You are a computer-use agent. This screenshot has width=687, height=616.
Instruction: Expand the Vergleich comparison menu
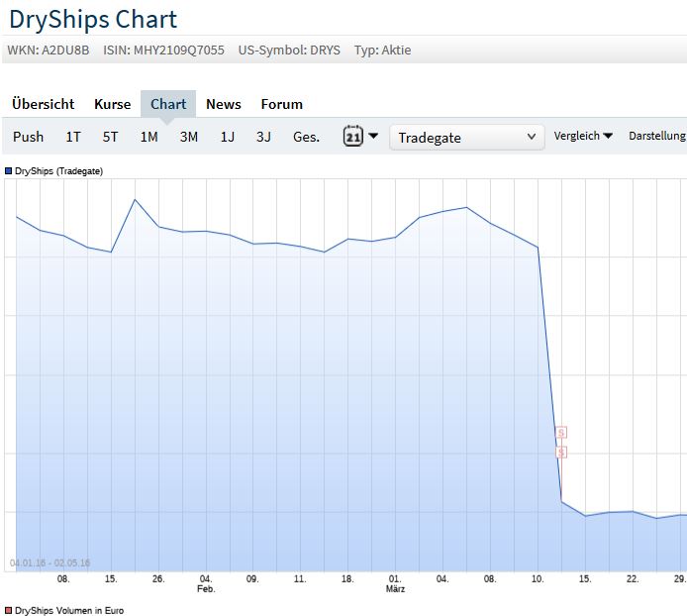click(583, 136)
